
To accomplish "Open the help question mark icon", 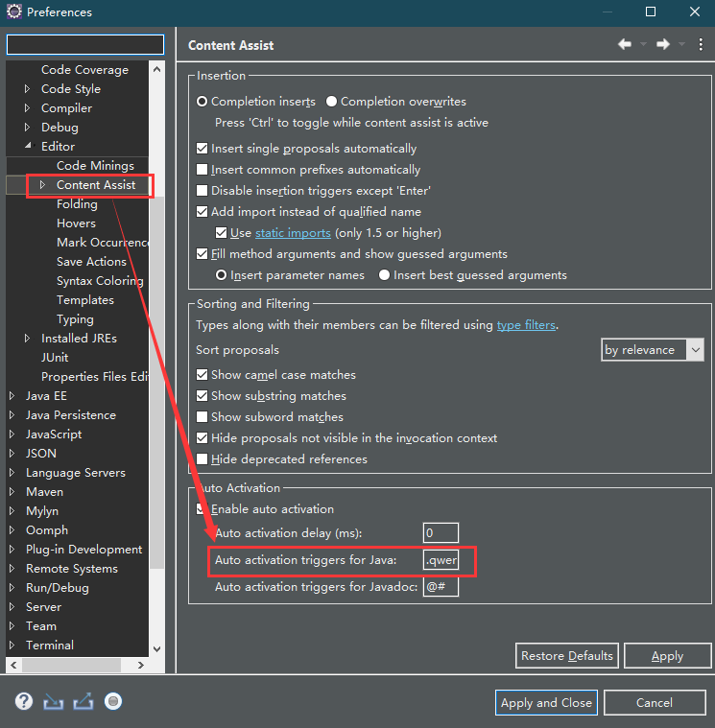I will point(24,701).
